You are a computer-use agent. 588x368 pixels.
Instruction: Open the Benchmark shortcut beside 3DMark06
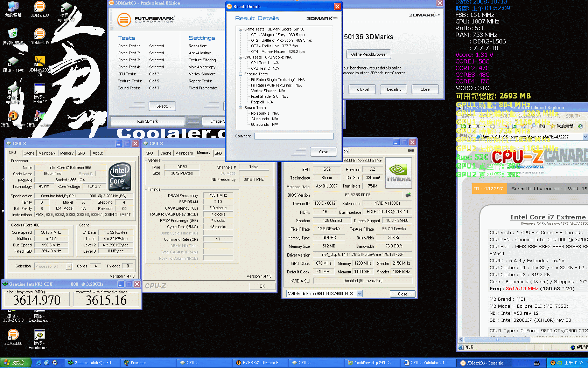pyautogui.click(x=40, y=339)
